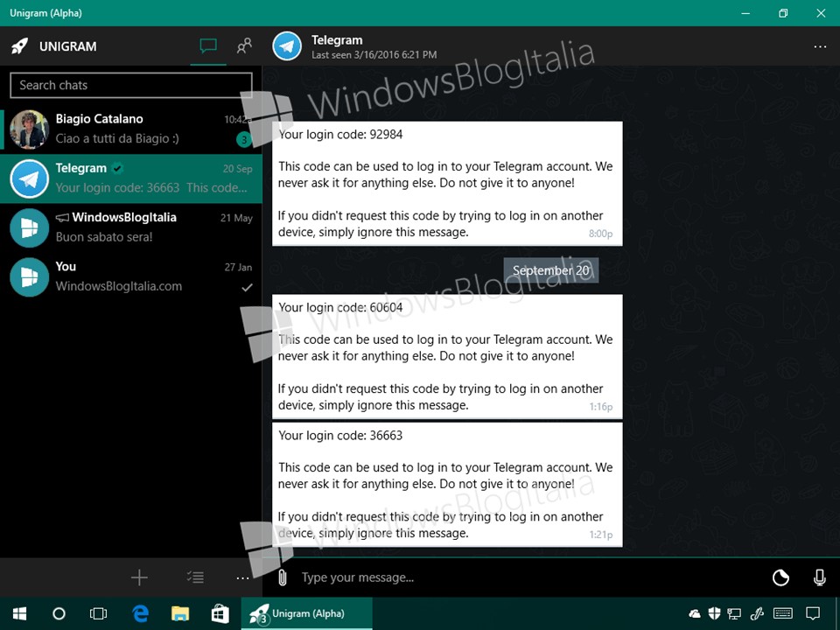Launch Microsoft Edge from taskbar

140,614
